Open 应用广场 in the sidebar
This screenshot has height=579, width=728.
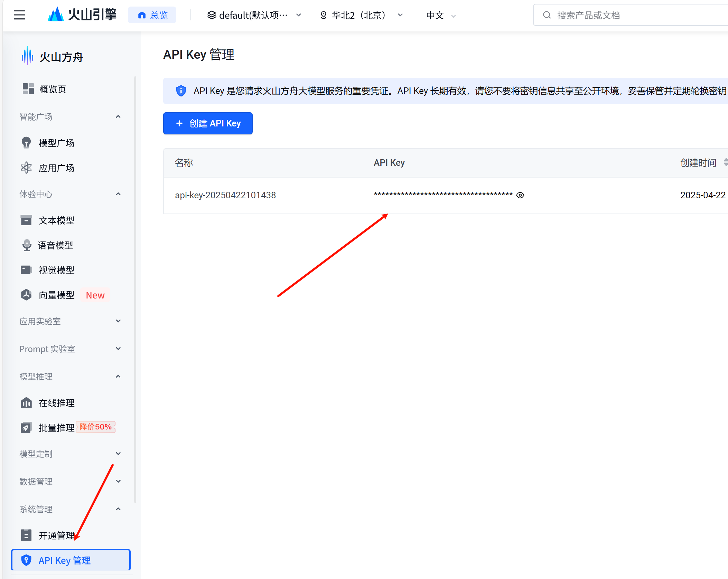[56, 168]
